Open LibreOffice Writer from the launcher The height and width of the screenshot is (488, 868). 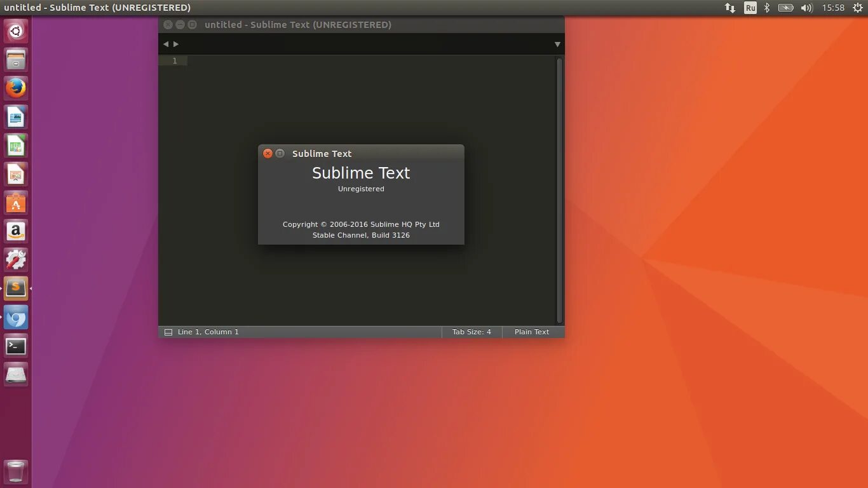16,117
